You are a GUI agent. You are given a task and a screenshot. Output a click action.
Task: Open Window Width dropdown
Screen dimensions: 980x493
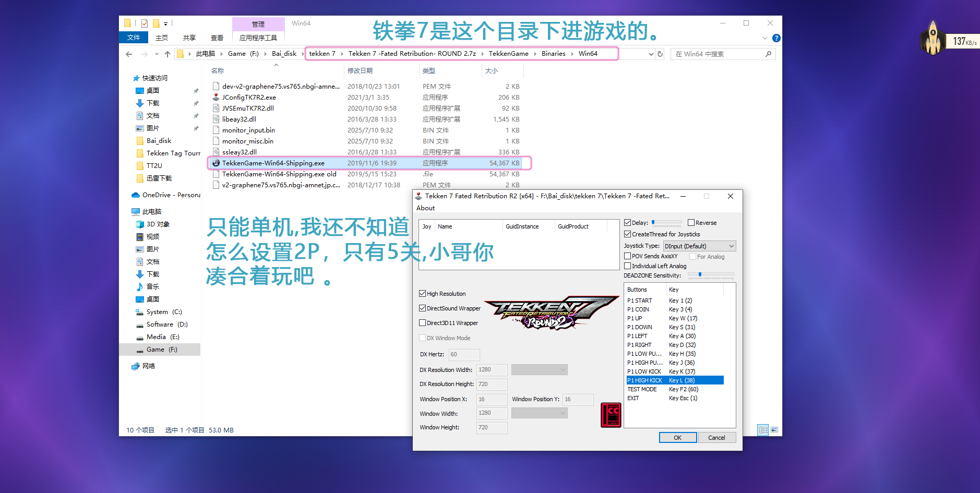(539, 413)
